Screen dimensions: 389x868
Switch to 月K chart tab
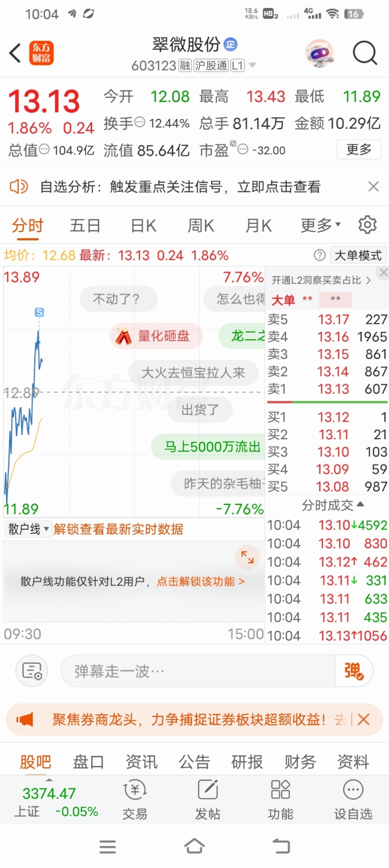pos(258,226)
